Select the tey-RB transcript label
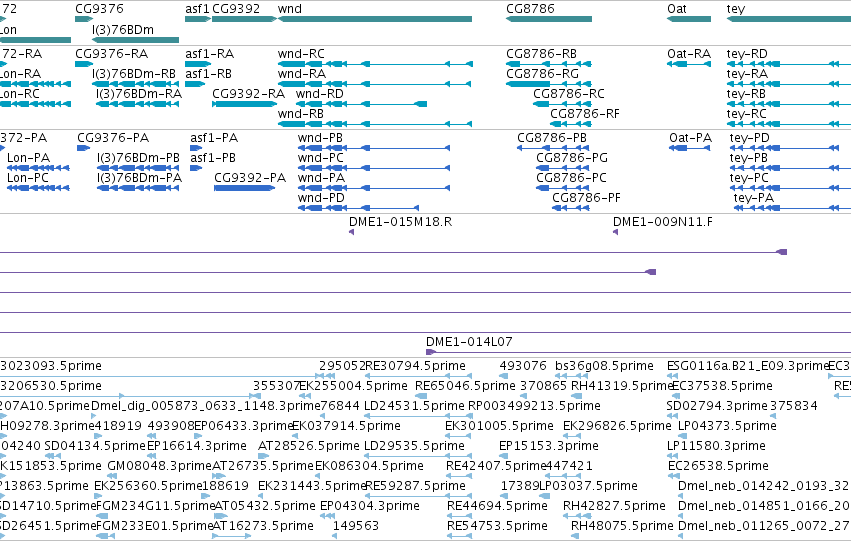 click(x=746, y=94)
